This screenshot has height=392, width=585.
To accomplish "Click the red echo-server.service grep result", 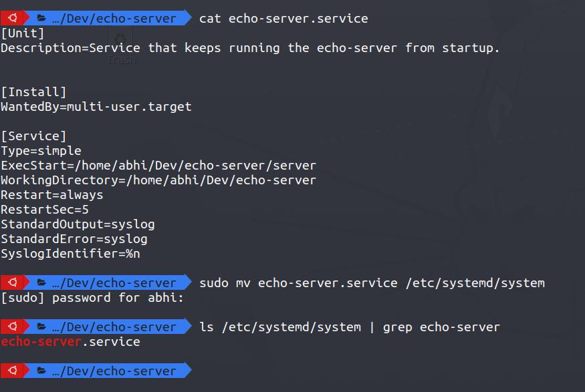I will coord(70,341).
